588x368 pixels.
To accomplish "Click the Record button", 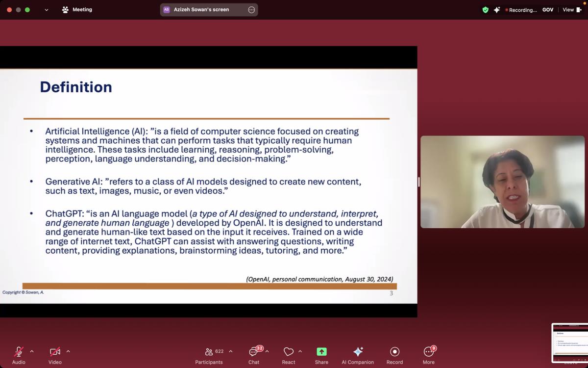I will point(394,355).
